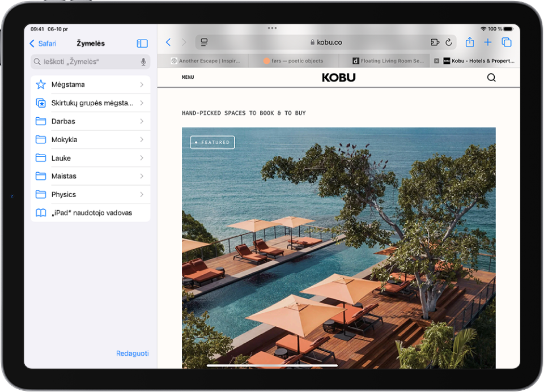Viewport: 544px width, 392px height.
Task: Tap the microphone dictation icon
Action: click(143, 62)
